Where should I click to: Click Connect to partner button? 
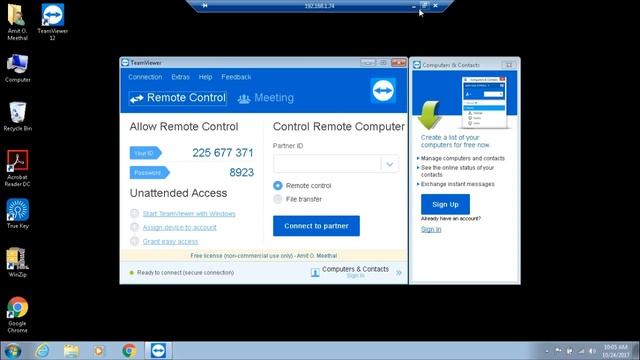[316, 226]
